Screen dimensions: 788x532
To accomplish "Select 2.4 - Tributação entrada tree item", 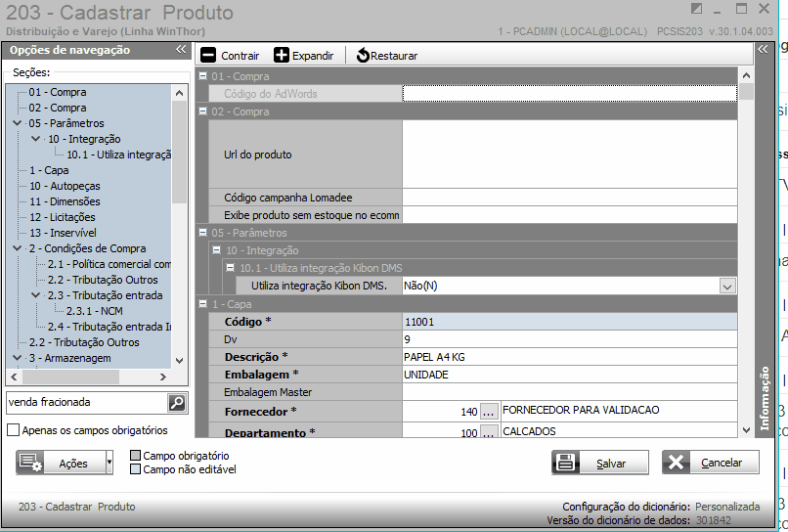I will [109, 327].
